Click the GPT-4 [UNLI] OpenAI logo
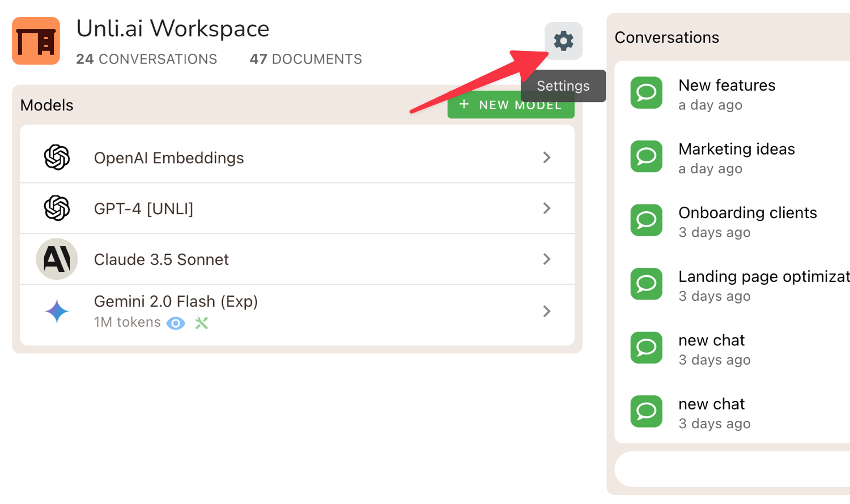The width and height of the screenshot is (850, 504). point(57,208)
